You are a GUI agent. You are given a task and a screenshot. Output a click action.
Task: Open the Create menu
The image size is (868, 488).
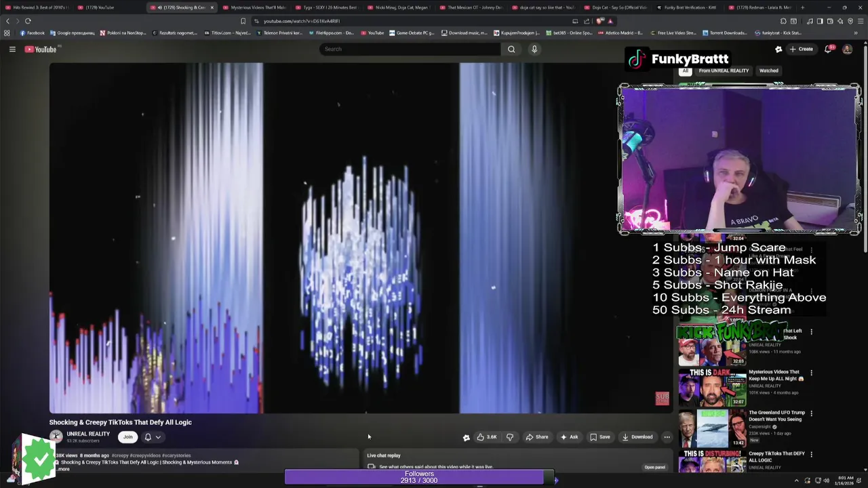click(x=801, y=49)
